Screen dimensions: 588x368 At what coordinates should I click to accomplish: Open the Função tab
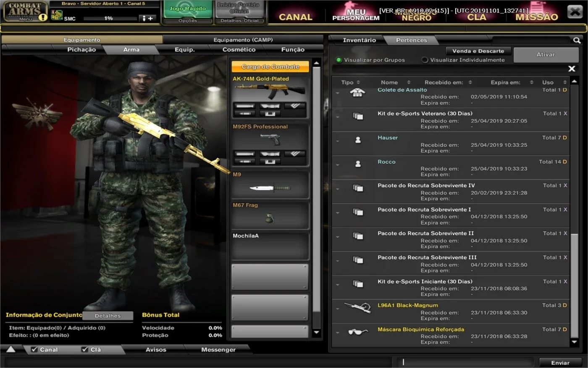(x=293, y=50)
